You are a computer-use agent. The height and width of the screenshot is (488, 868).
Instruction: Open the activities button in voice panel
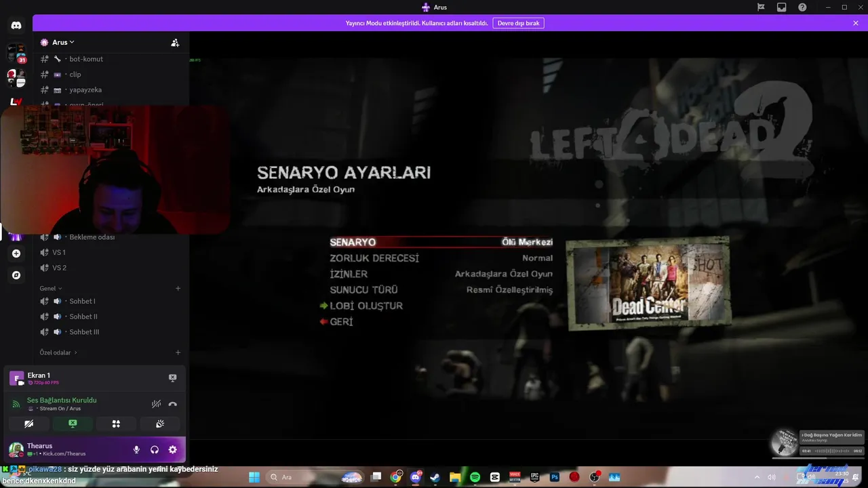coord(116,424)
